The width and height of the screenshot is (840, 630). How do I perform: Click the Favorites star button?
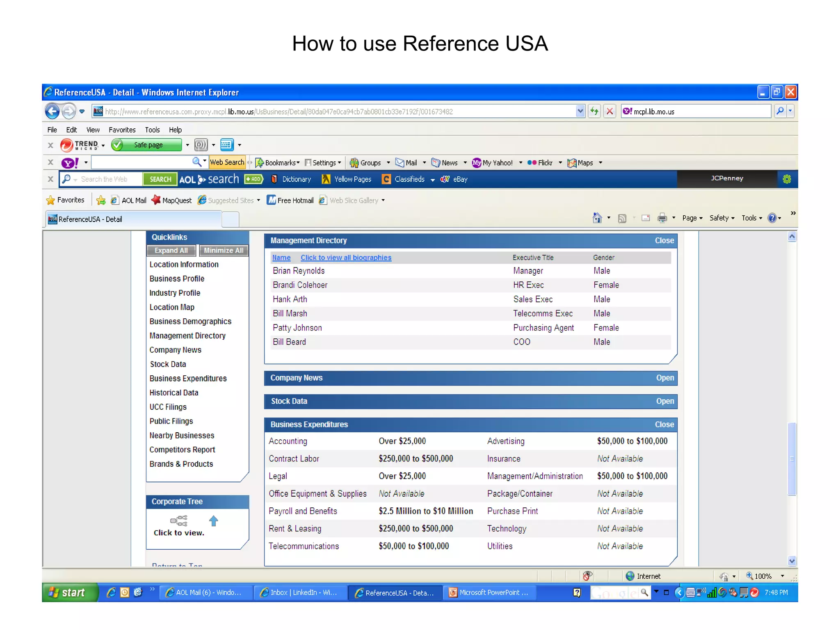coord(66,200)
